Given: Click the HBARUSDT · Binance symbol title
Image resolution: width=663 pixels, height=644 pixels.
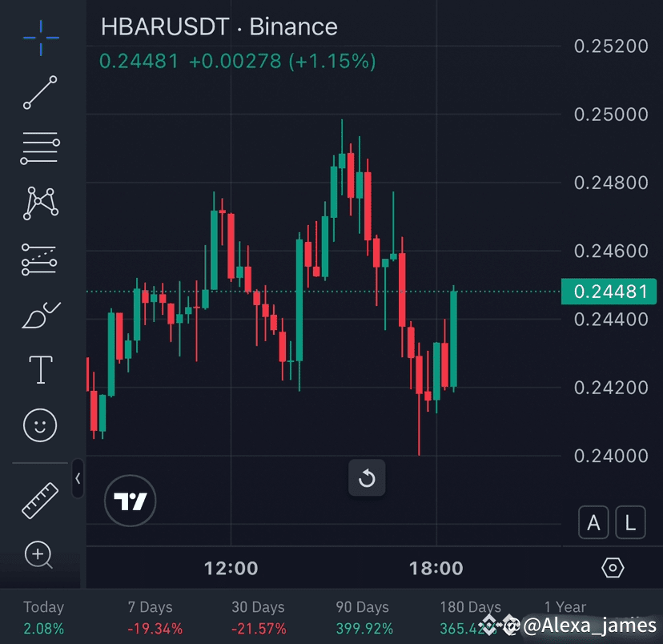Looking at the screenshot, I should (219, 27).
